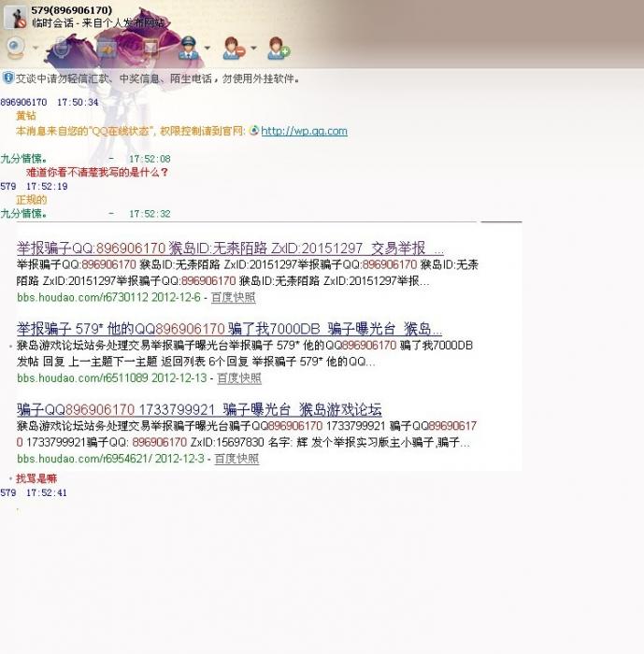Click the sender line 579 17:52:19
Viewport: 644px width, 654px height.
[34, 186]
